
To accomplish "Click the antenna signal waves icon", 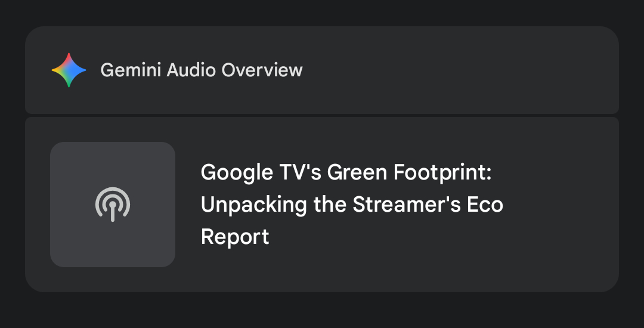I will (x=113, y=205).
